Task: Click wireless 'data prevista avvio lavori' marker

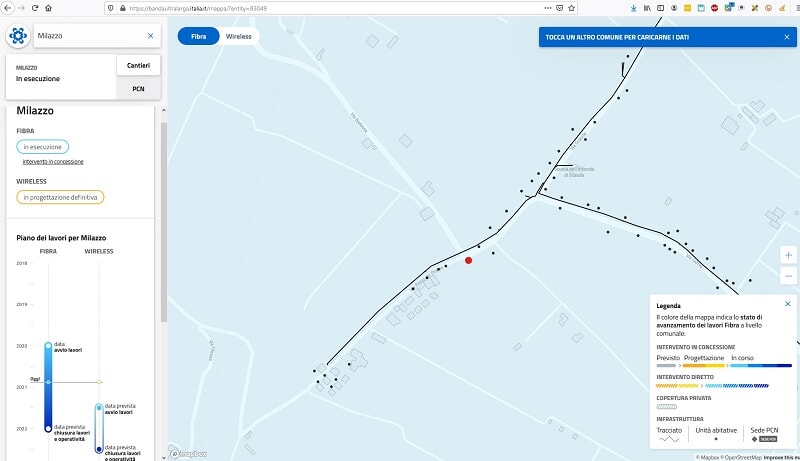Action: (99, 408)
